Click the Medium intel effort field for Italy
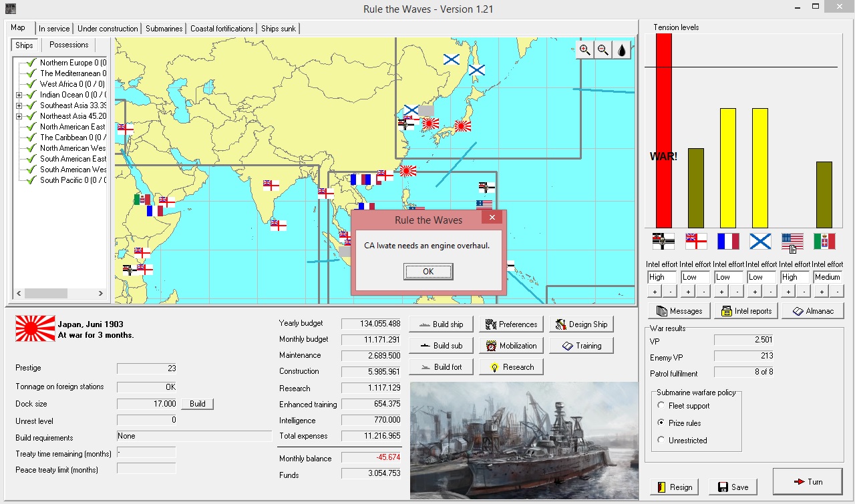The width and height of the screenshot is (855, 504). point(828,277)
